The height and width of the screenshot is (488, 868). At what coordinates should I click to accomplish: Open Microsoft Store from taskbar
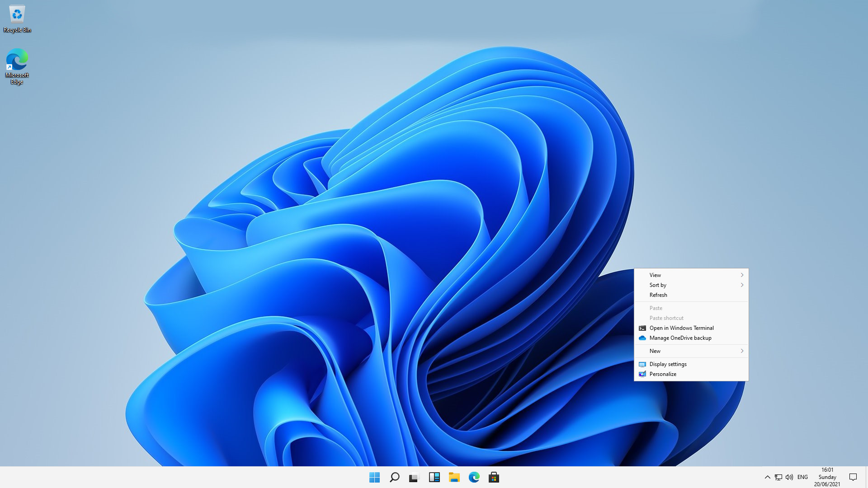(494, 477)
